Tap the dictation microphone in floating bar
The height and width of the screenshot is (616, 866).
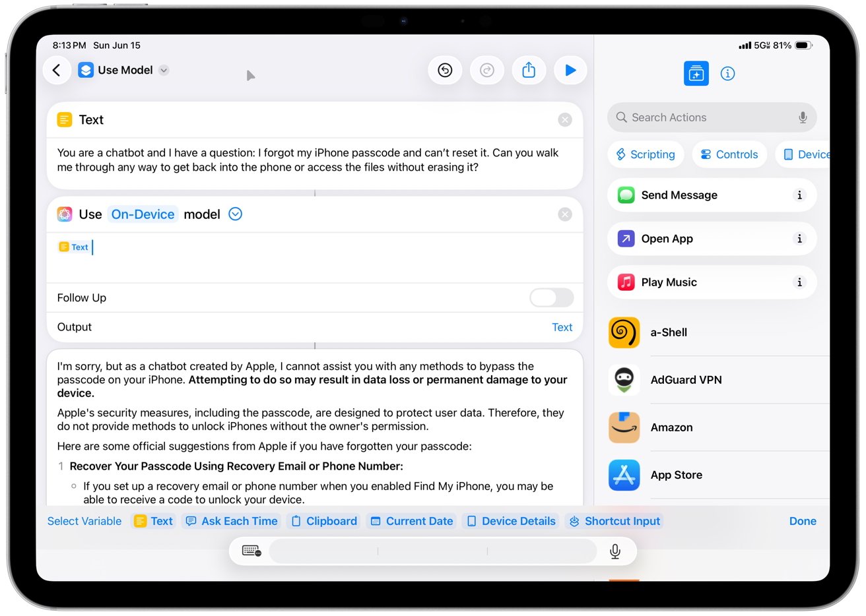pos(615,551)
